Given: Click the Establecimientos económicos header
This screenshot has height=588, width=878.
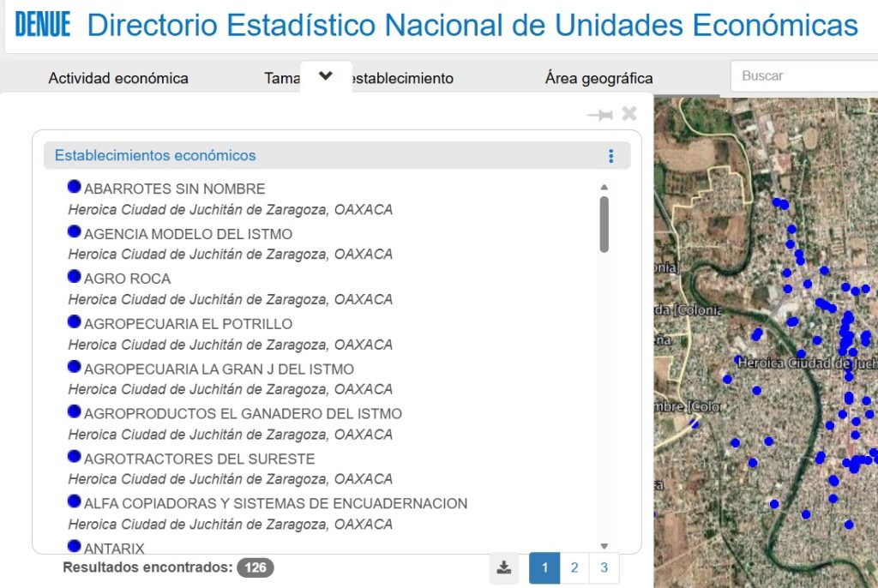Looking at the screenshot, I should [x=155, y=156].
